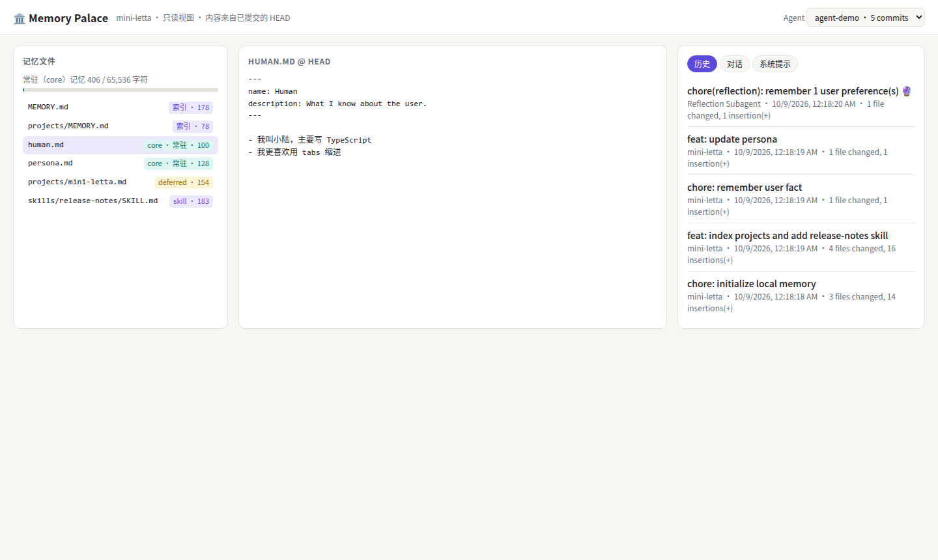
Task: Click the 'deferred · 154' badge
Action: (x=184, y=182)
